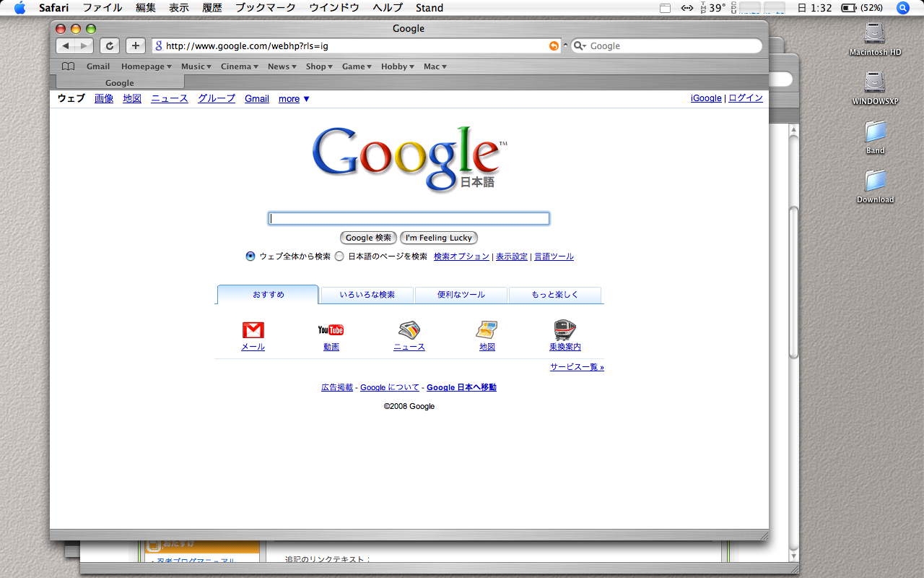The image size is (924, 578).
Task: Open the Gmail mail icon on Google page
Action: 253,330
